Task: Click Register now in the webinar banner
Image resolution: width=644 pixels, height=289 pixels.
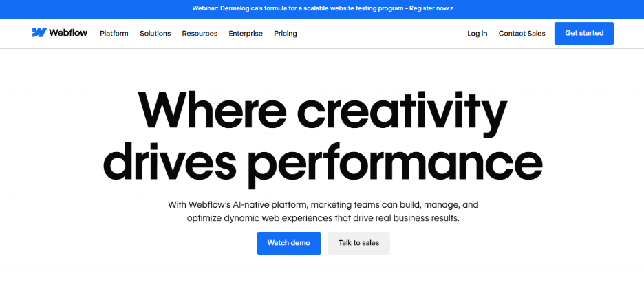Action: (x=430, y=8)
